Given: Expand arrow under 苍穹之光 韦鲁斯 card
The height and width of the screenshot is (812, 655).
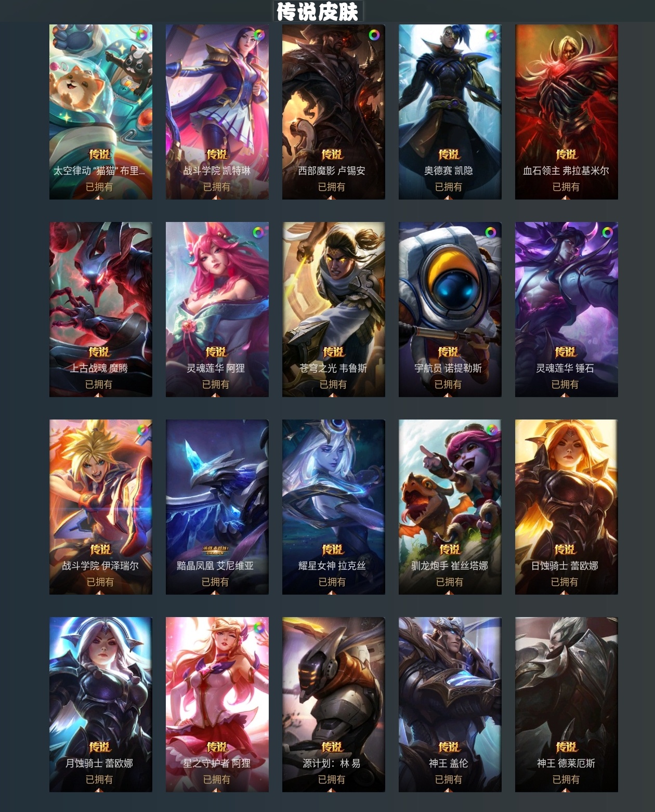Looking at the screenshot, I should (333, 395).
